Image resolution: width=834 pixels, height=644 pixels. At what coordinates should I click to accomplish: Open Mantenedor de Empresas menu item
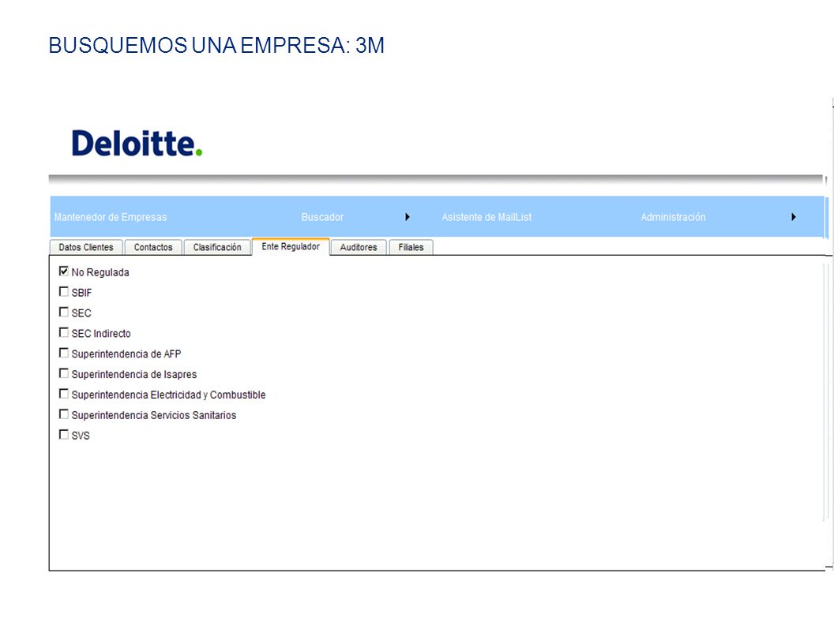point(111,217)
